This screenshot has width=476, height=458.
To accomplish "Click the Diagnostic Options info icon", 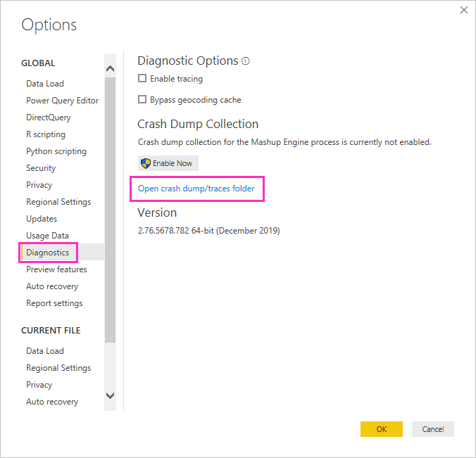I will 245,61.
